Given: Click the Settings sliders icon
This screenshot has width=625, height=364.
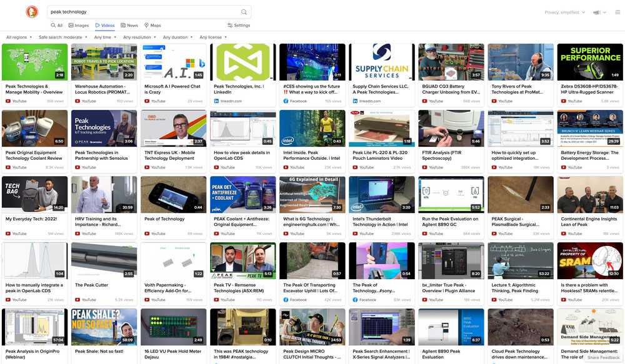Looking at the screenshot, I should coord(230,26).
